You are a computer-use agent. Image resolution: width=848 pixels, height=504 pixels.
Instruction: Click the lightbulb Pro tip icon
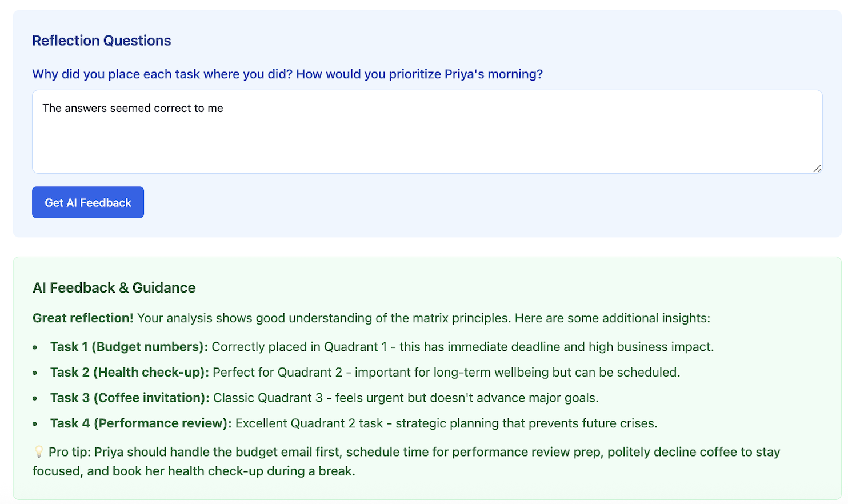(39, 452)
